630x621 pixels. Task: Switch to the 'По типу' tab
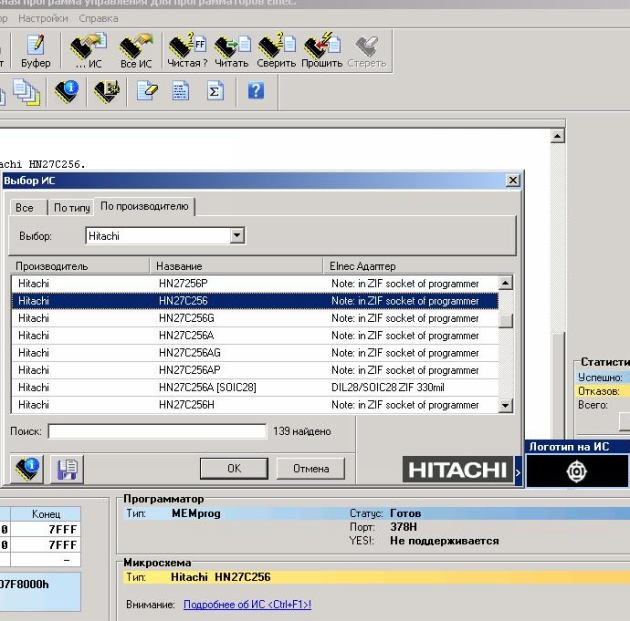pyautogui.click(x=71, y=207)
